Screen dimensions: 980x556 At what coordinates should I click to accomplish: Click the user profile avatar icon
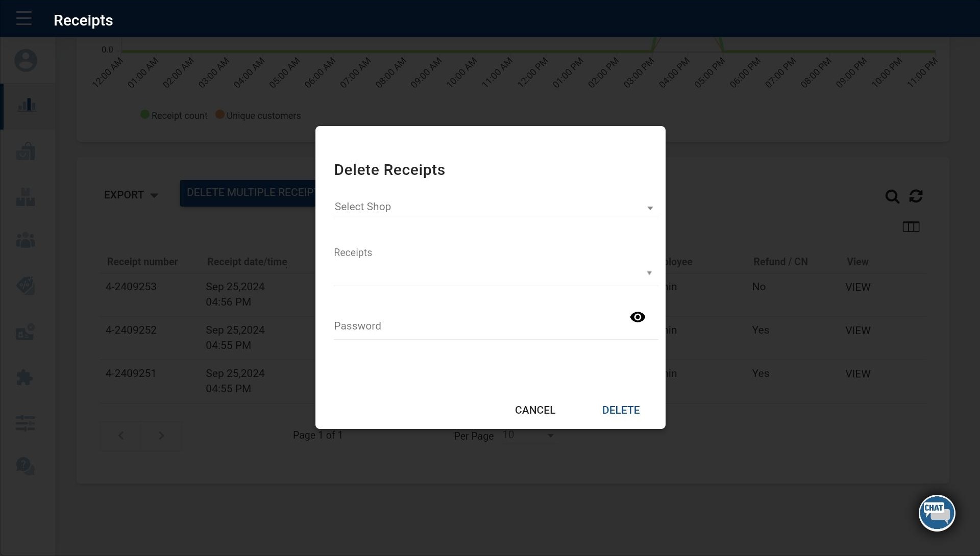pyautogui.click(x=26, y=61)
